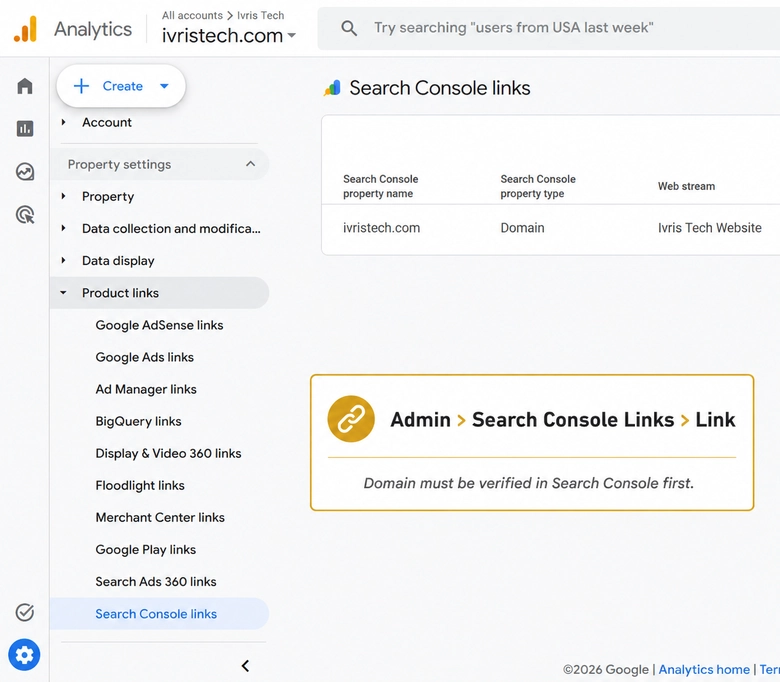Click the Product links label
Viewport: 780px width, 682px height.
[x=120, y=293]
